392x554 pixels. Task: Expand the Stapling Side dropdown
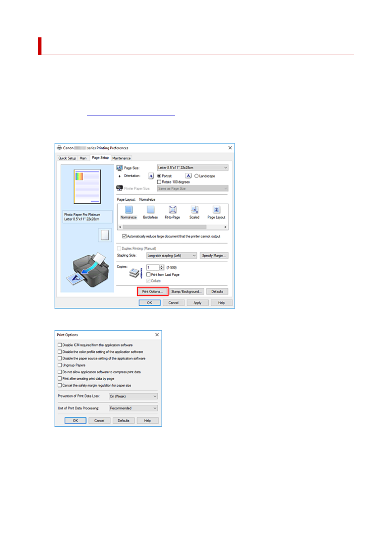click(171, 256)
